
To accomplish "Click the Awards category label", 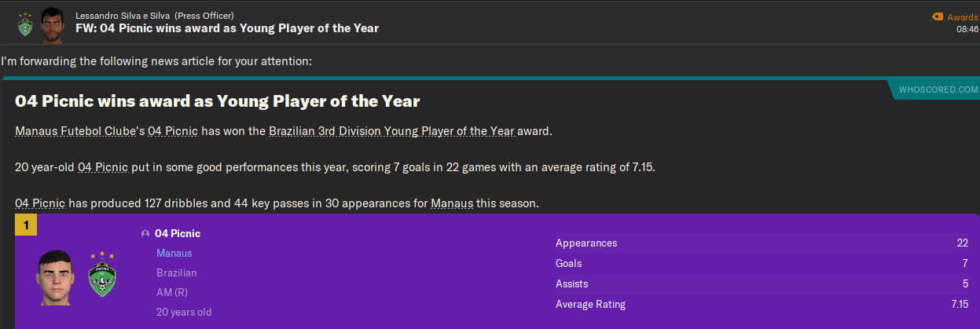I will (962, 16).
